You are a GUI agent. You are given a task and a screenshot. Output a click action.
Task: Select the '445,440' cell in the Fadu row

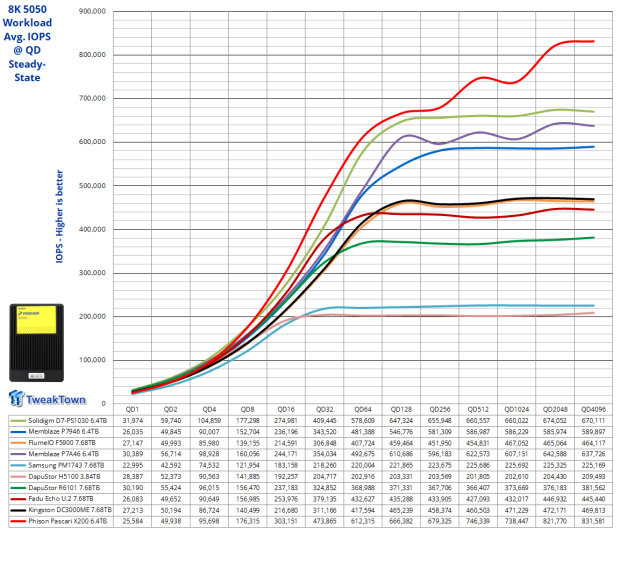(x=593, y=499)
